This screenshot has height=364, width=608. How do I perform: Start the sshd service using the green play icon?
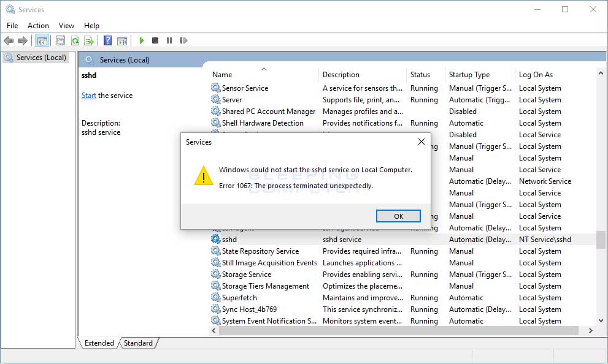click(x=141, y=40)
